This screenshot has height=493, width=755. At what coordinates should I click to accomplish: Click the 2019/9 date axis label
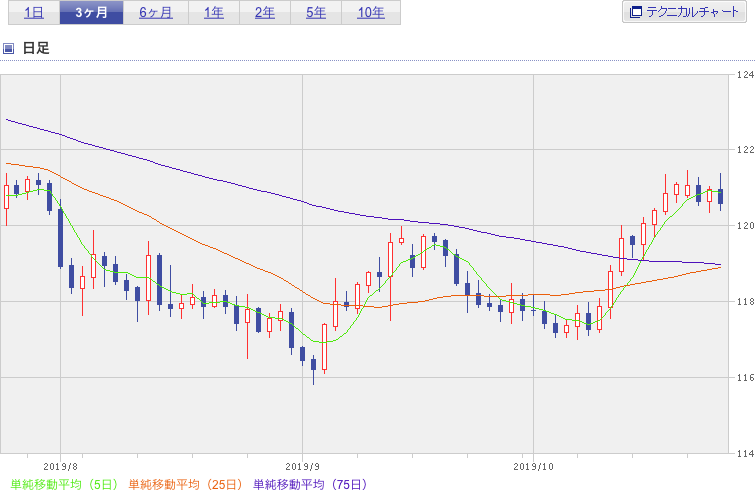(x=302, y=466)
